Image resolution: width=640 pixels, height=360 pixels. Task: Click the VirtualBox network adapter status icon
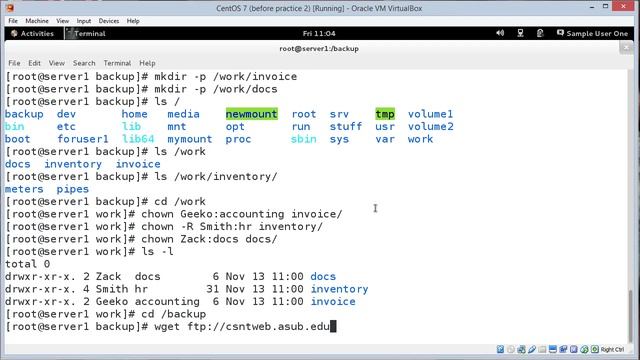point(521,349)
